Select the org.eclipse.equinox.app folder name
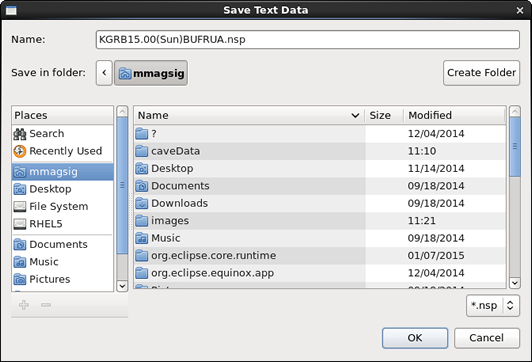The height and width of the screenshot is (362, 532). pos(212,273)
